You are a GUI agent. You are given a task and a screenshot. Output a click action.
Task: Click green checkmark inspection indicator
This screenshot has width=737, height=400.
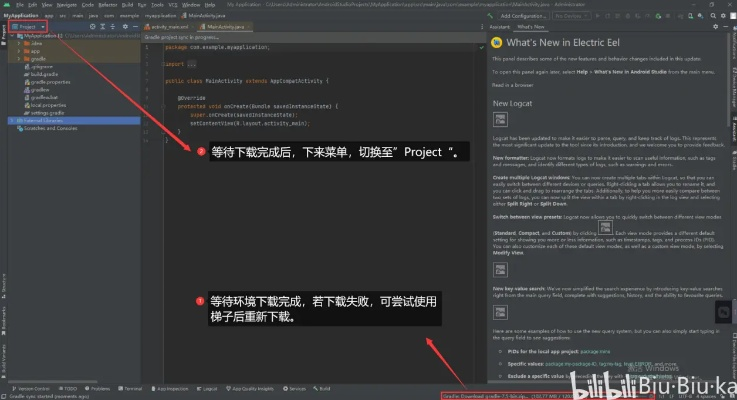pyautogui.click(x=481, y=47)
